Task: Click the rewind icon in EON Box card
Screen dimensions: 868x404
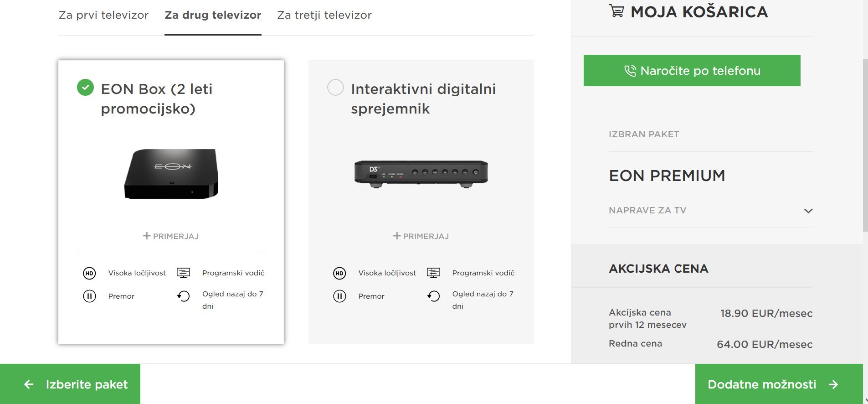Action: (183, 296)
